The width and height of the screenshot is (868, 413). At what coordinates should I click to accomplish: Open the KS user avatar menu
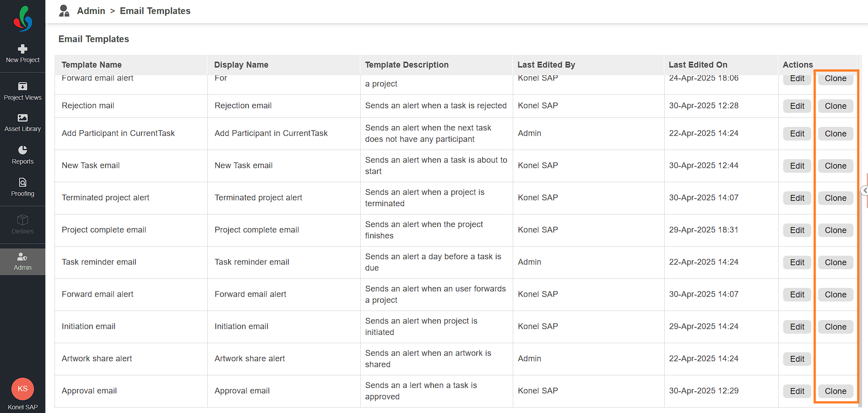[23, 389]
